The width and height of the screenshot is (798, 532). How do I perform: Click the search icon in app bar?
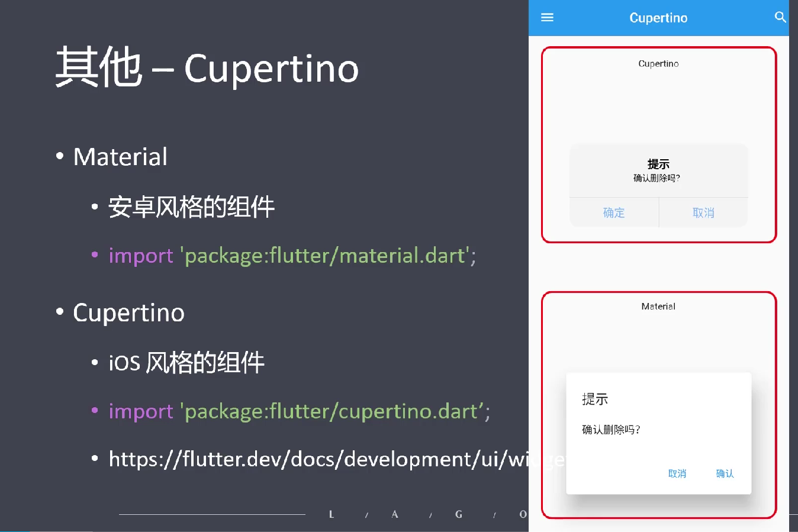pos(780,17)
